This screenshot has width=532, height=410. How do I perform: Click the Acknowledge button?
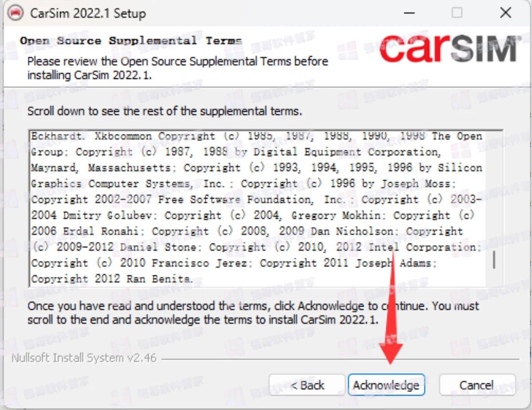[387, 385]
